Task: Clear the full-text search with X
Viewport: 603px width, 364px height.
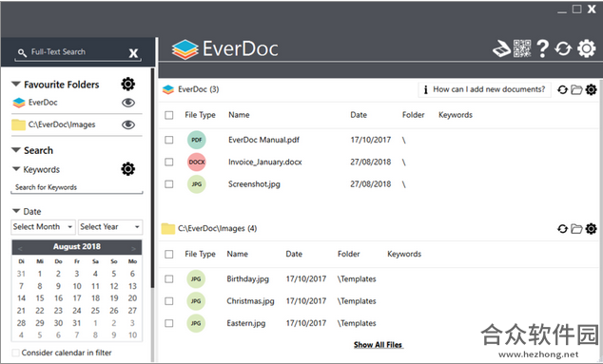Action: (133, 53)
